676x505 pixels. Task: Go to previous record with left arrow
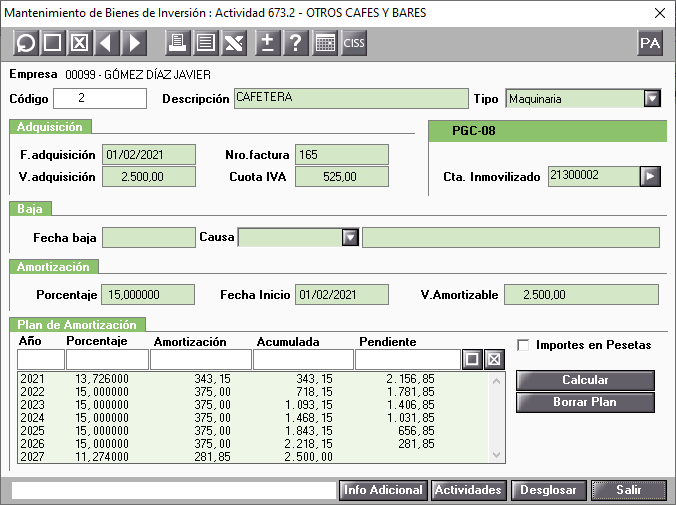[x=106, y=43]
